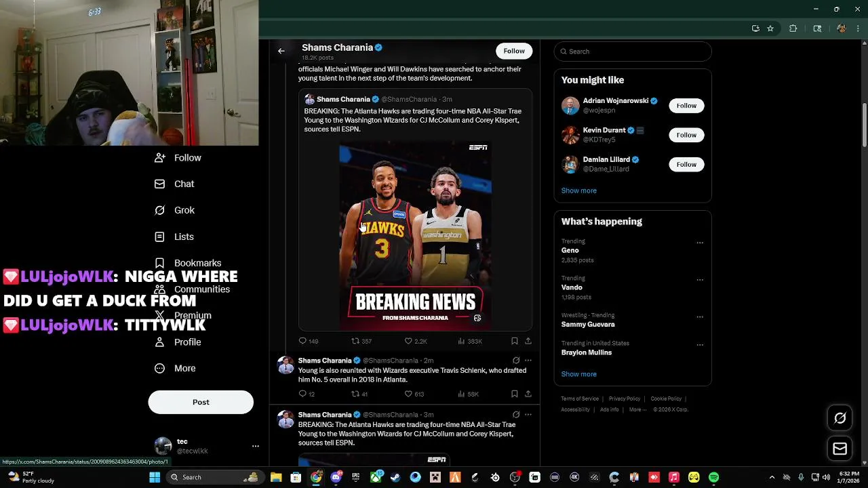This screenshot has height=488, width=868.
Task: Click Show more under What's happening
Action: click(578, 374)
